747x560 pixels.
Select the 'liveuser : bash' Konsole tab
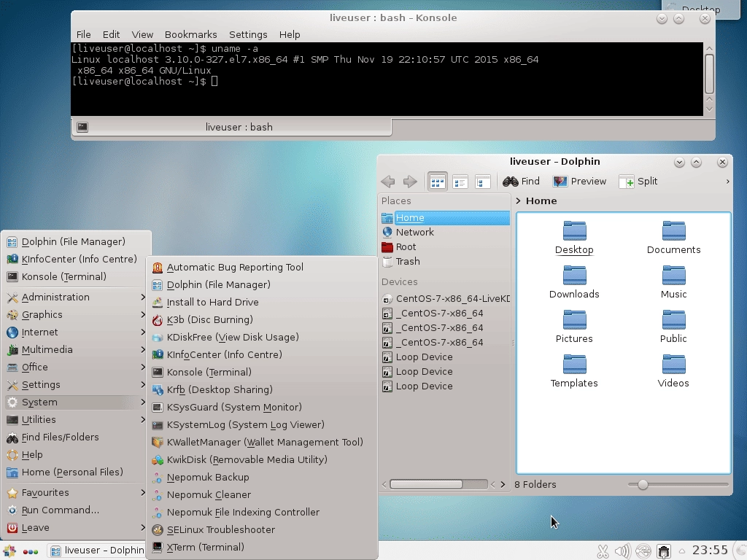(x=231, y=127)
